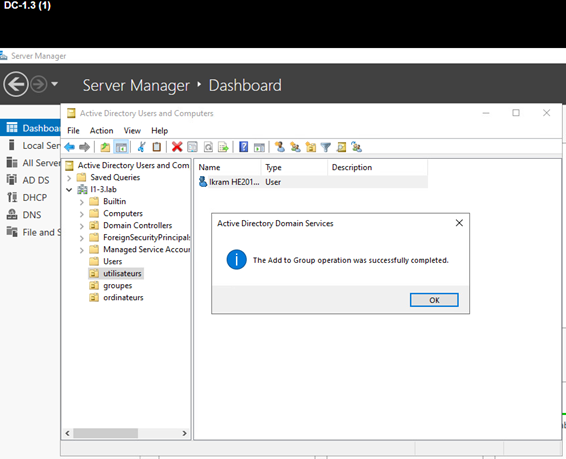Expand the Builtin container
The image size is (566, 459).
[x=82, y=202]
